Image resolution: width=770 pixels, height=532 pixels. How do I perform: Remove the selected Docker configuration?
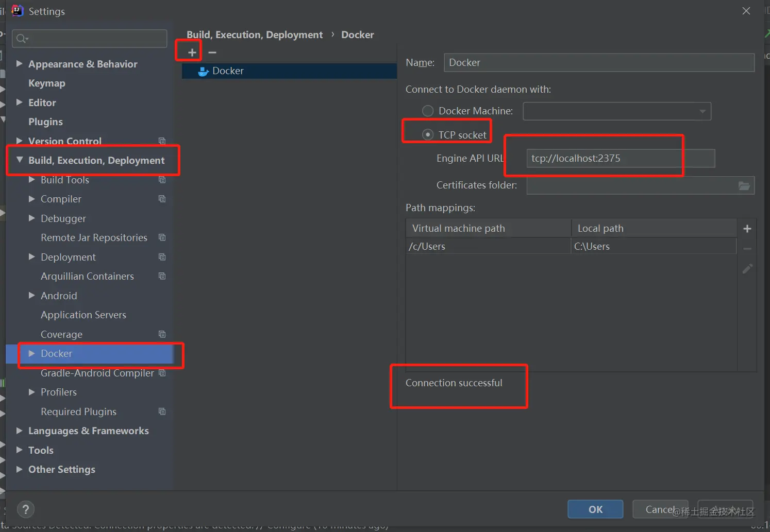click(212, 53)
